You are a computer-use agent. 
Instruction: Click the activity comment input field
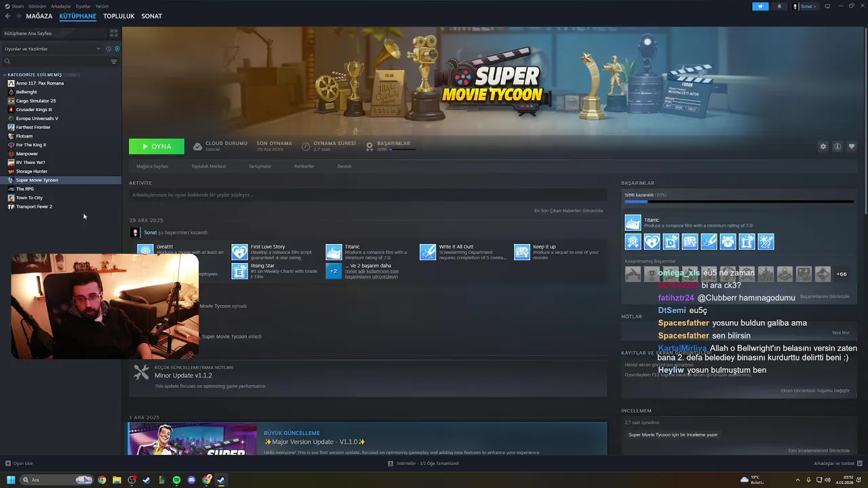pyautogui.click(x=368, y=195)
